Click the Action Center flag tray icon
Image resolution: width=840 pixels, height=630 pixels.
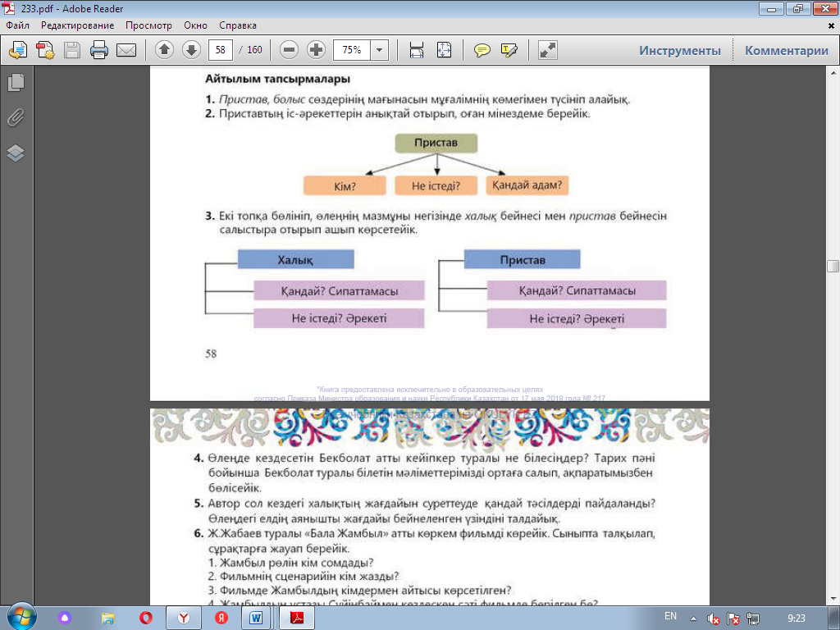(x=733, y=619)
